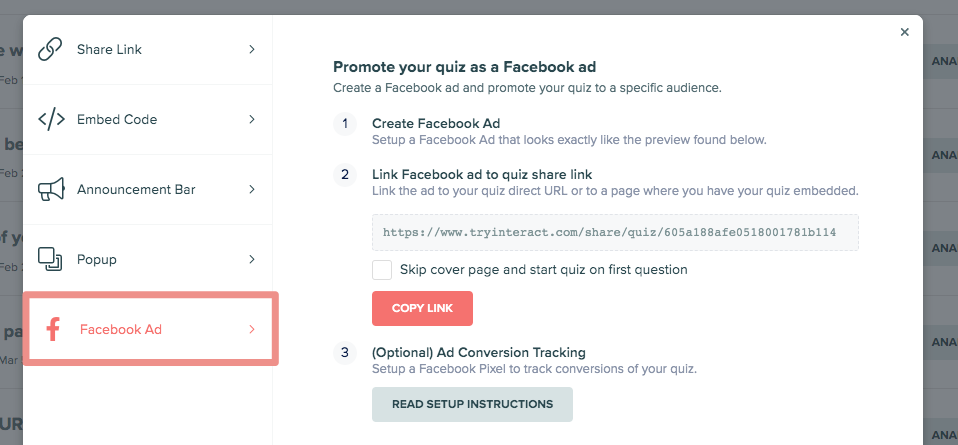
Task: Click READ SETUP INSTRUCTIONS button
Action: (472, 404)
